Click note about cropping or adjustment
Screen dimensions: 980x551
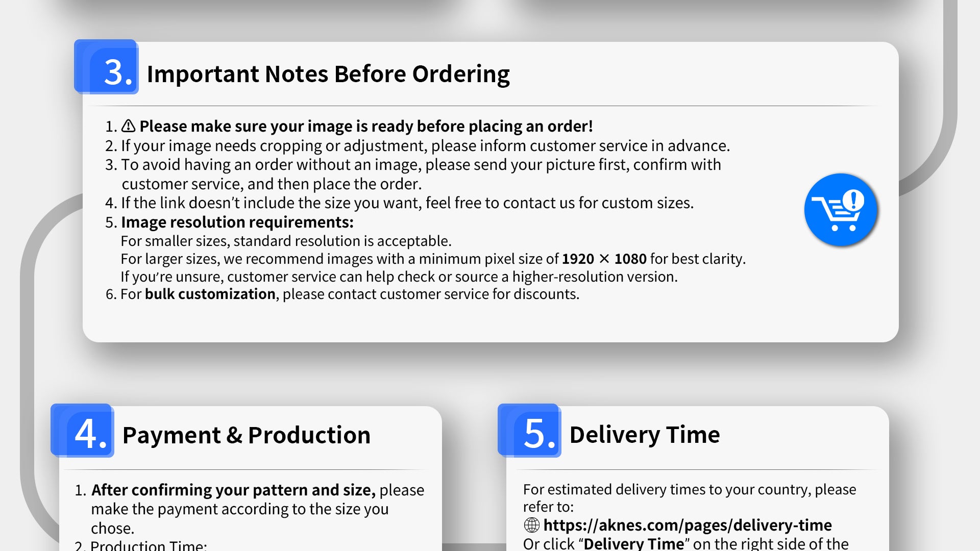[x=425, y=146]
